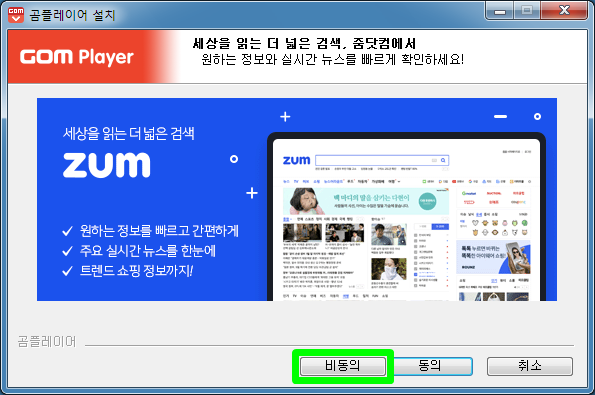
Task: Click the GOM Player logo in the header
Action: (77, 57)
